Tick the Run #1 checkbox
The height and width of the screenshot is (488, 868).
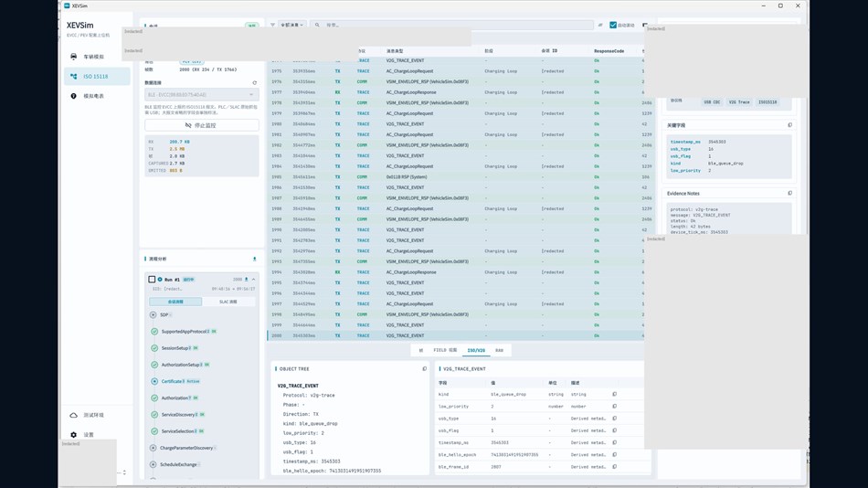(x=152, y=280)
